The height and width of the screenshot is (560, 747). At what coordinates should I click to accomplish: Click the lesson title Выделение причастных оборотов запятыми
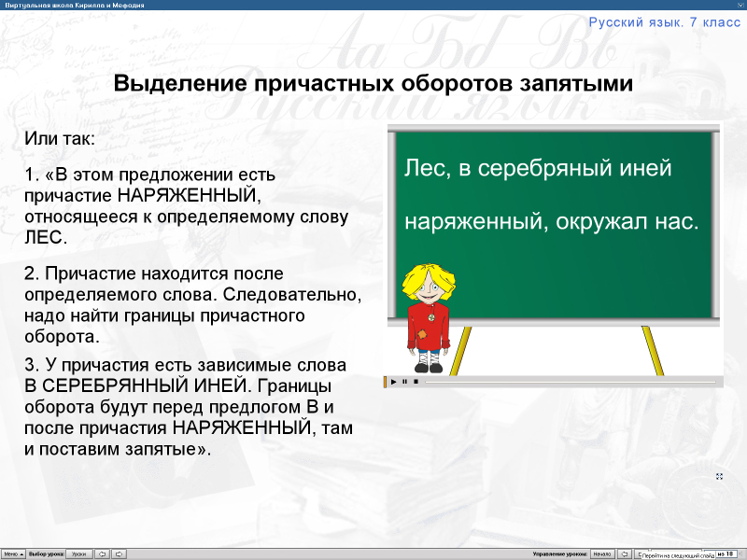click(373, 81)
